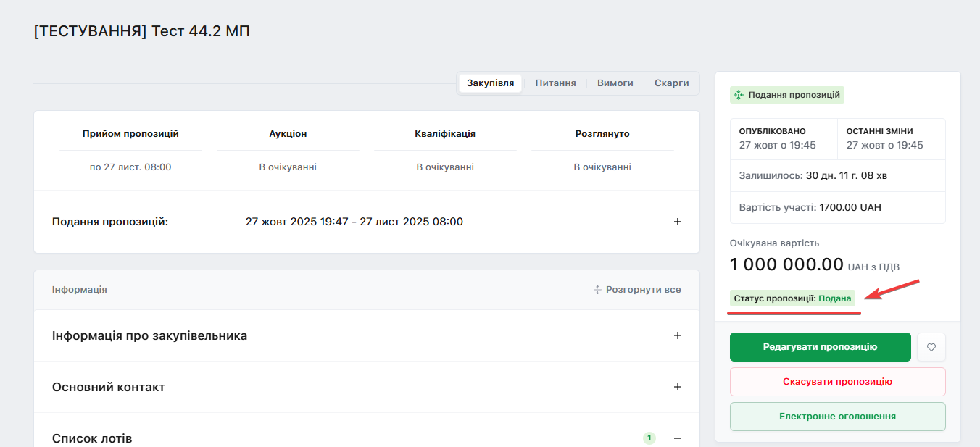980x447 pixels.
Task: Open the Електронне оголошення button
Action: coord(837,417)
